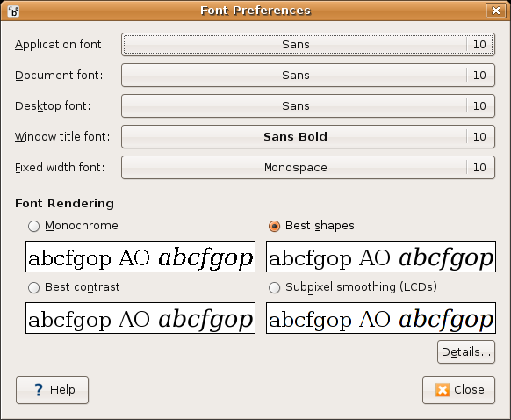Click the Help button
Image resolution: width=511 pixels, height=420 pixels.
52,390
